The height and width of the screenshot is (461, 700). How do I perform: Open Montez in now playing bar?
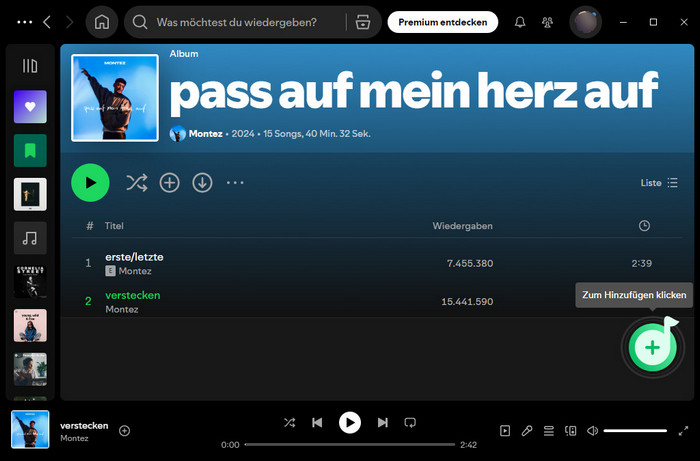point(74,438)
